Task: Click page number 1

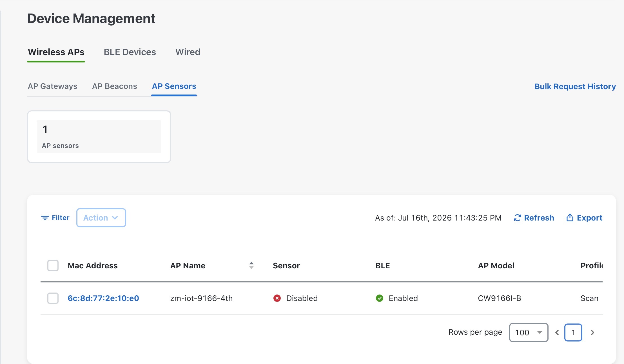Action: tap(573, 332)
